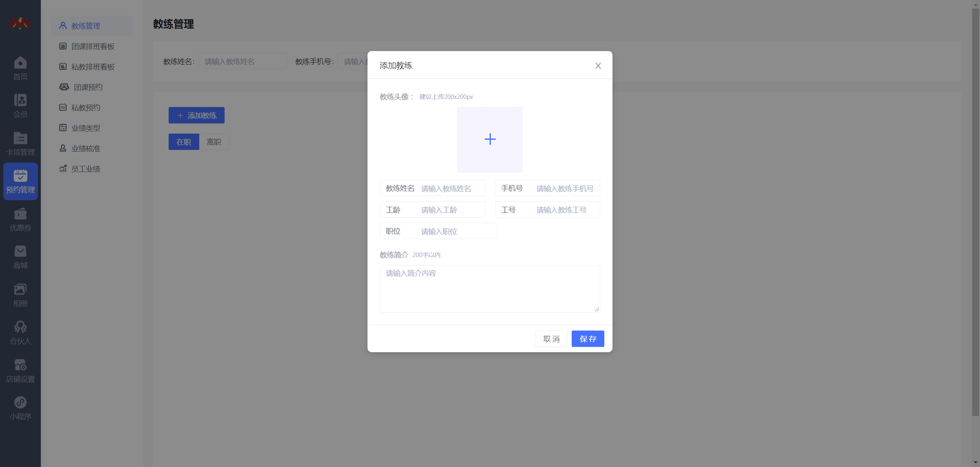The image size is (980, 467).
Task: Click the calendar icon beside 私教预约
Action: click(63, 107)
